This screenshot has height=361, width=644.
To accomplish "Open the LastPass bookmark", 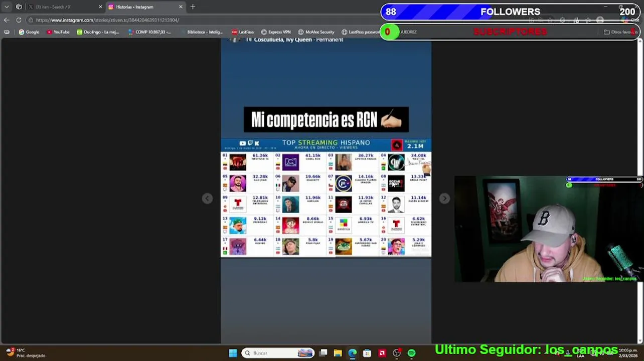I will pyautogui.click(x=242, y=32).
